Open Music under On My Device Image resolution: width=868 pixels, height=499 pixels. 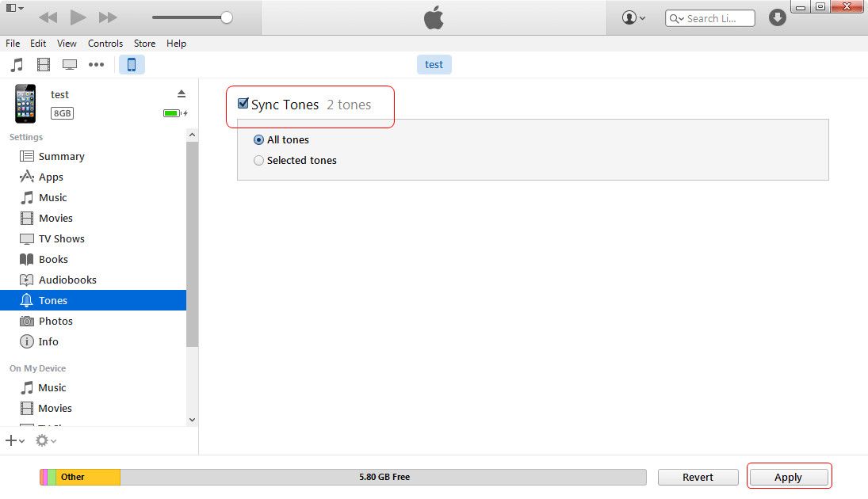click(x=93, y=388)
